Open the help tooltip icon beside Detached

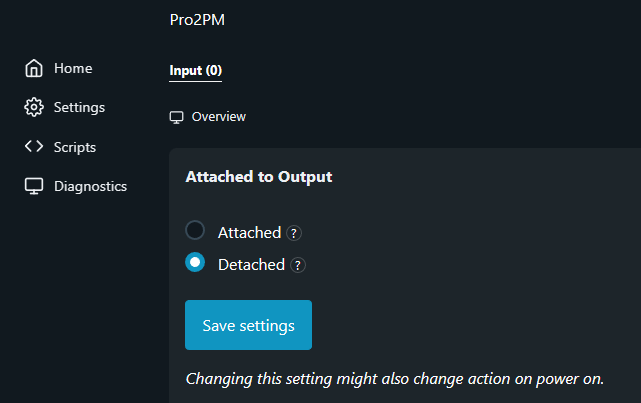coord(298,265)
